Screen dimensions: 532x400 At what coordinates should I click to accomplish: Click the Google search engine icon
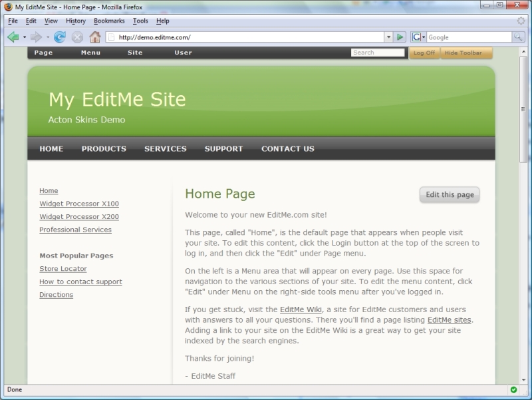tap(417, 37)
